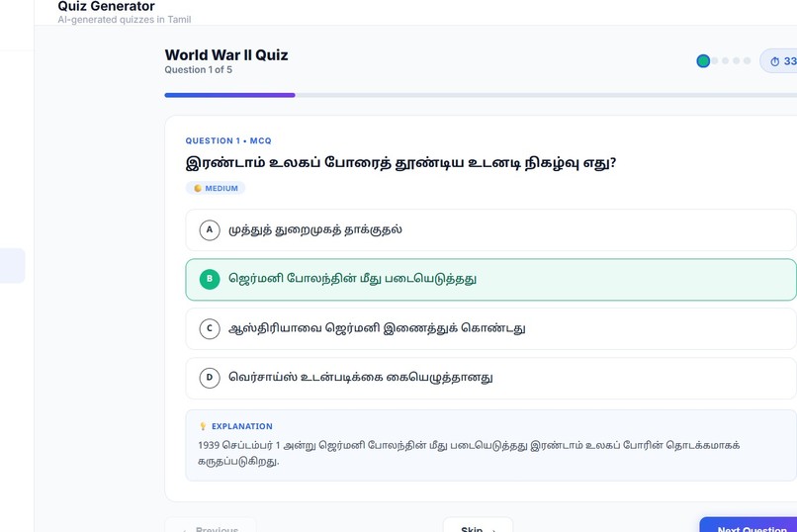Click the highlighted sidebar item

pyautogui.click(x=12, y=266)
